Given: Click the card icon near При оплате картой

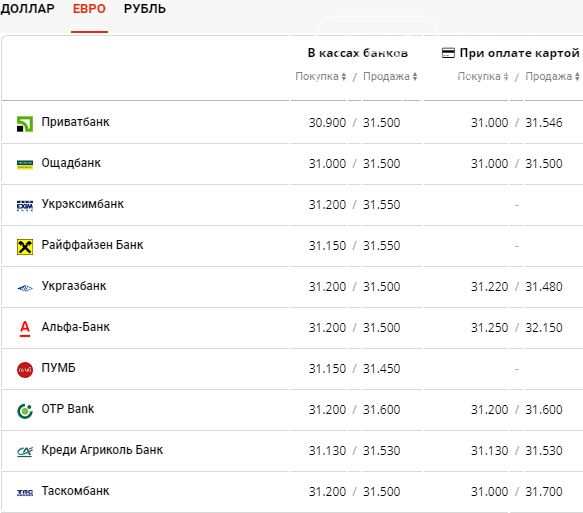Looking at the screenshot, I should click(448, 53).
